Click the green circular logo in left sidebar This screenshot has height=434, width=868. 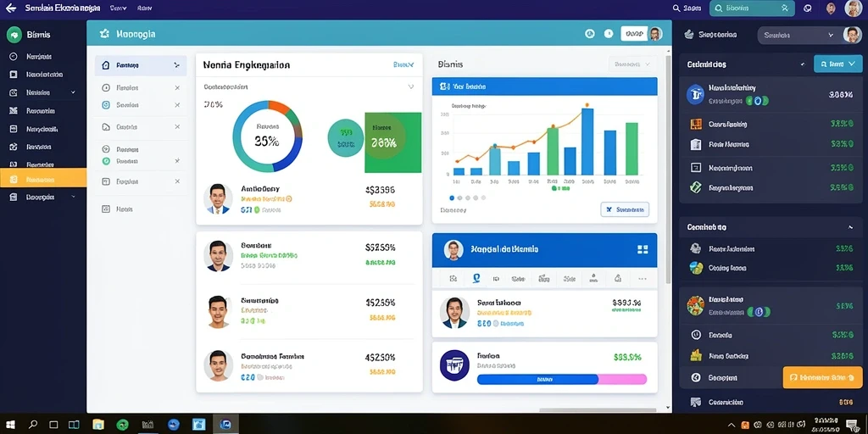[x=14, y=34]
